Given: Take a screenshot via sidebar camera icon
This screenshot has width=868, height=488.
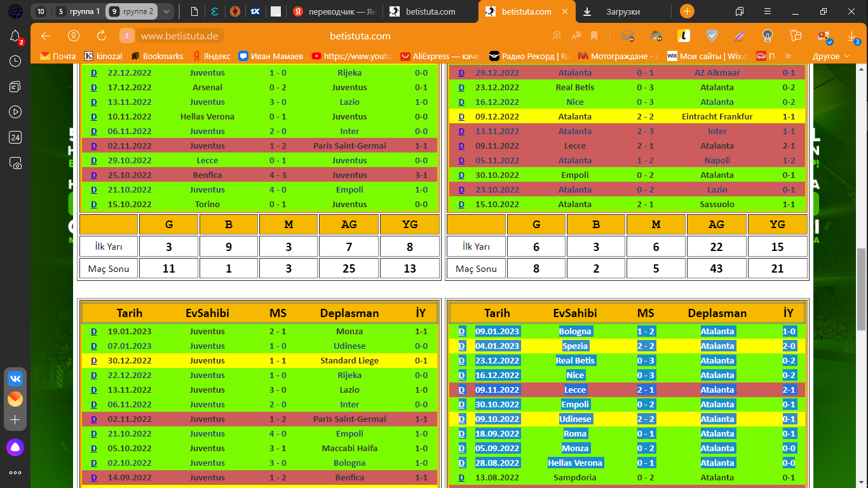Looking at the screenshot, I should coord(15,163).
